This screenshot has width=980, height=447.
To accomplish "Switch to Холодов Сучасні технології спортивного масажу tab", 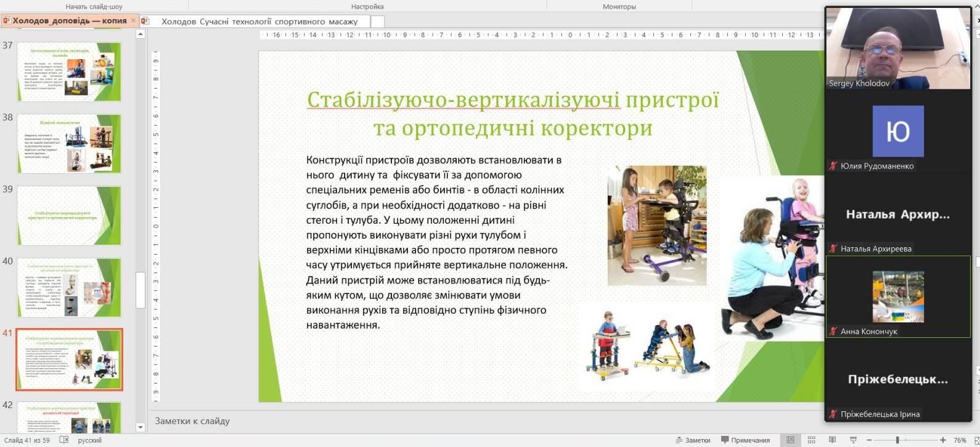I will click(259, 21).
